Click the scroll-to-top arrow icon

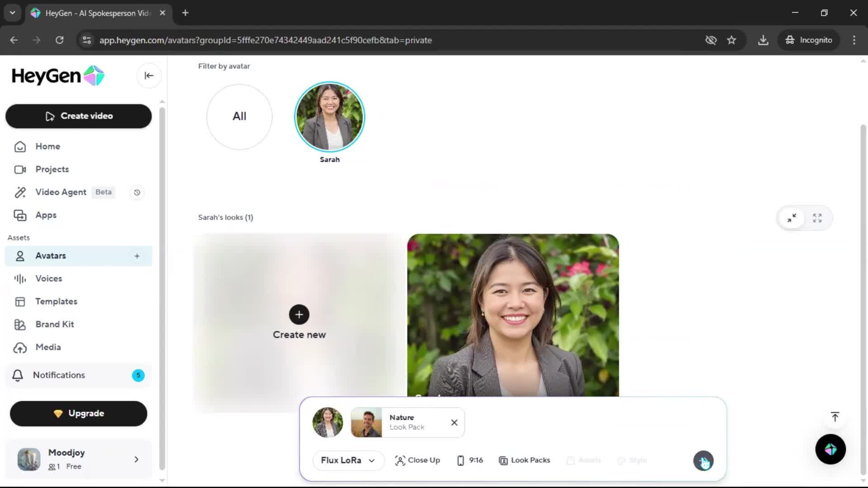tap(835, 417)
